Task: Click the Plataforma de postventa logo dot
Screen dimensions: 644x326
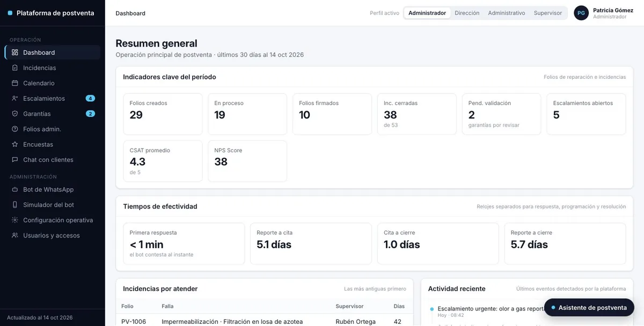Action: point(10,13)
